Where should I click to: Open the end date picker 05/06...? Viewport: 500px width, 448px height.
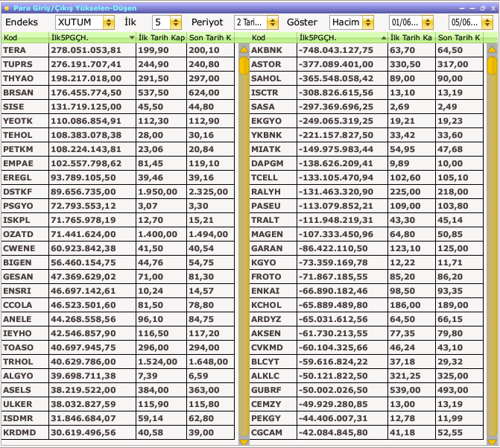[487, 22]
